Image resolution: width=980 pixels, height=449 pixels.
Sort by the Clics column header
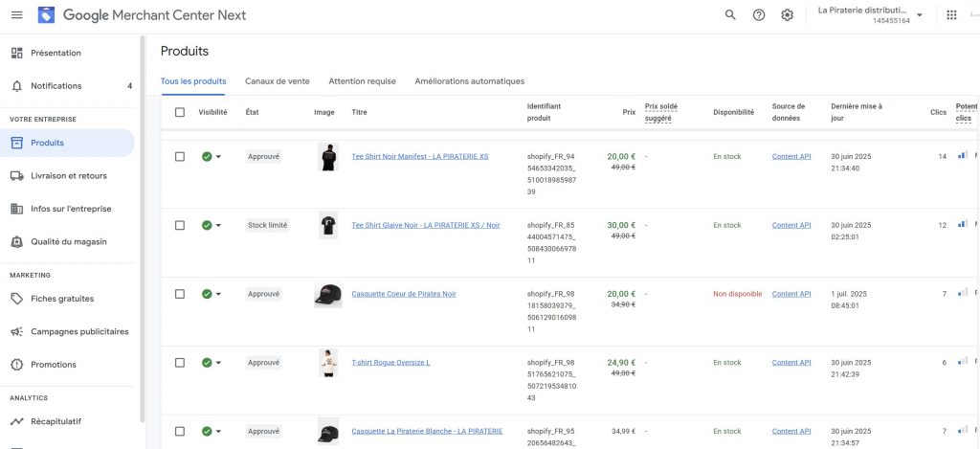(x=938, y=113)
